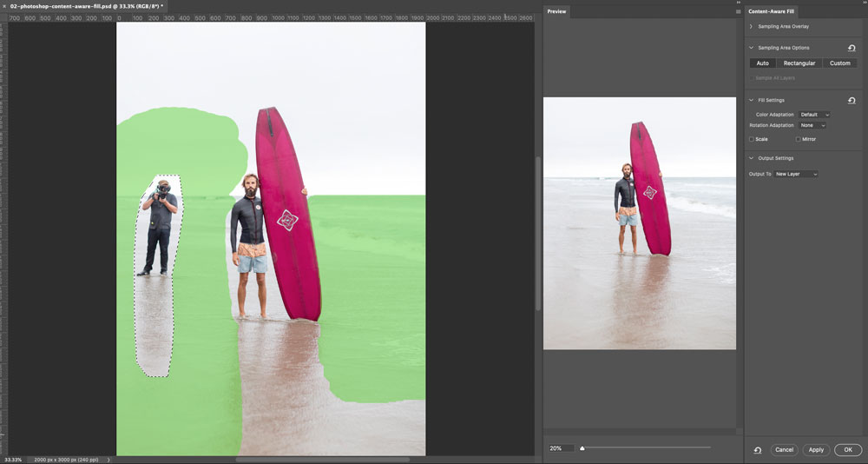868x464 pixels.
Task: Click the status bar arrow next to document dimensions
Action: point(108,460)
